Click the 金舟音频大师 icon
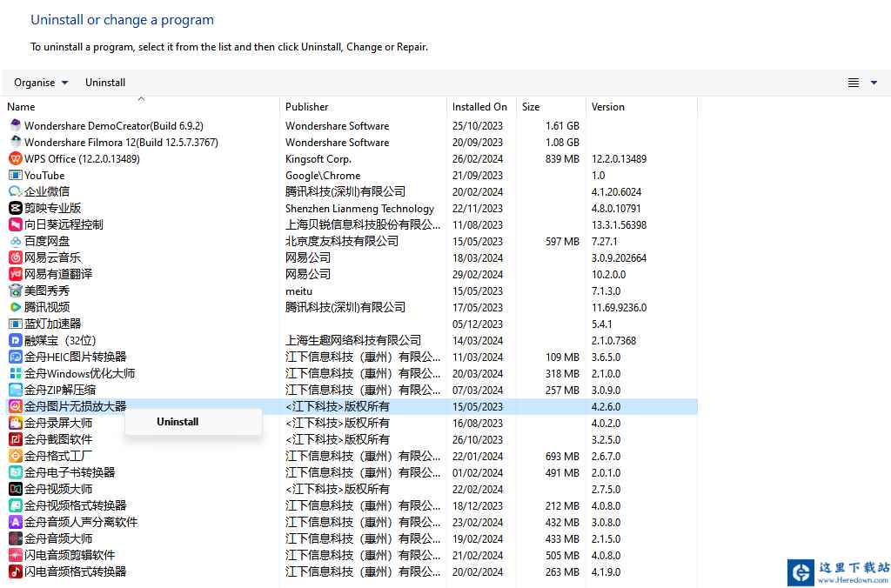This screenshot has height=588, width=891. [x=16, y=538]
